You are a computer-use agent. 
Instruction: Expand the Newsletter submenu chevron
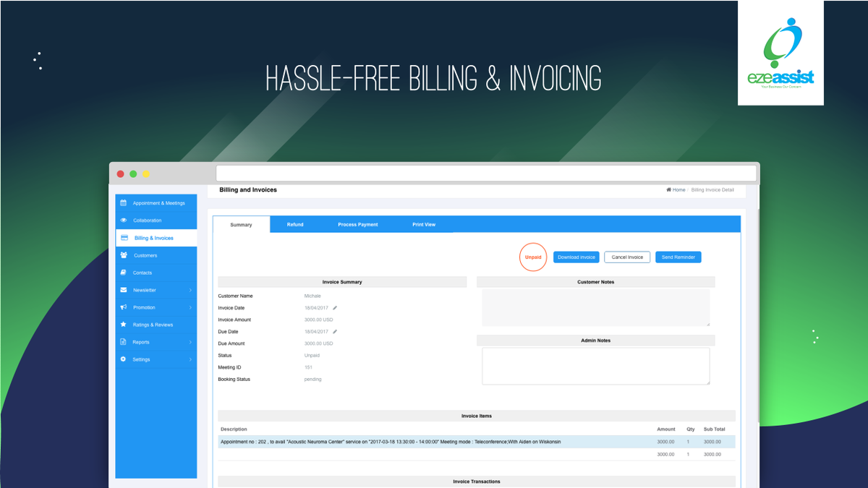(x=191, y=290)
